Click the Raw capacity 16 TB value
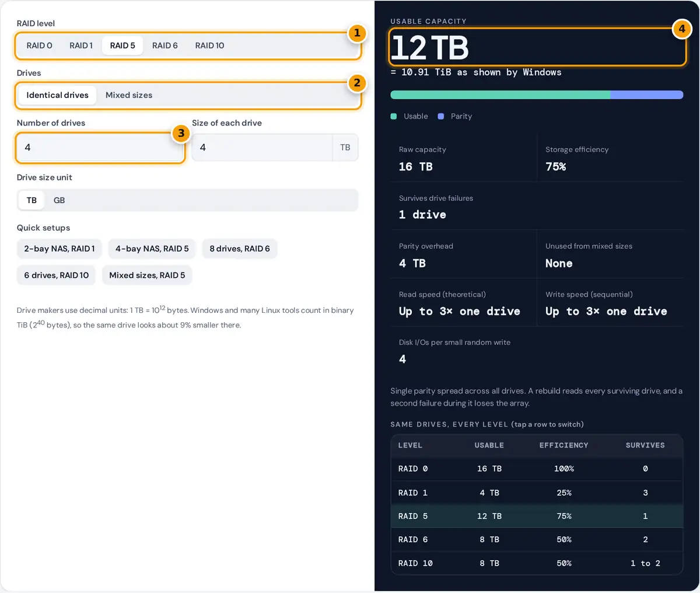Image resolution: width=700 pixels, height=593 pixels. 416,167
